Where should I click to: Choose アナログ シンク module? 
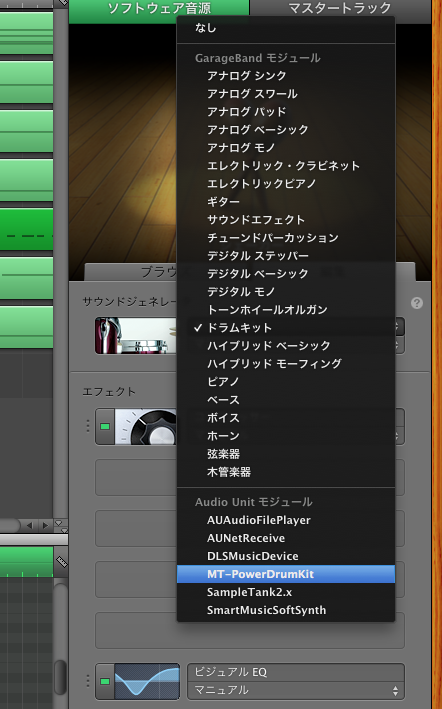point(286,76)
